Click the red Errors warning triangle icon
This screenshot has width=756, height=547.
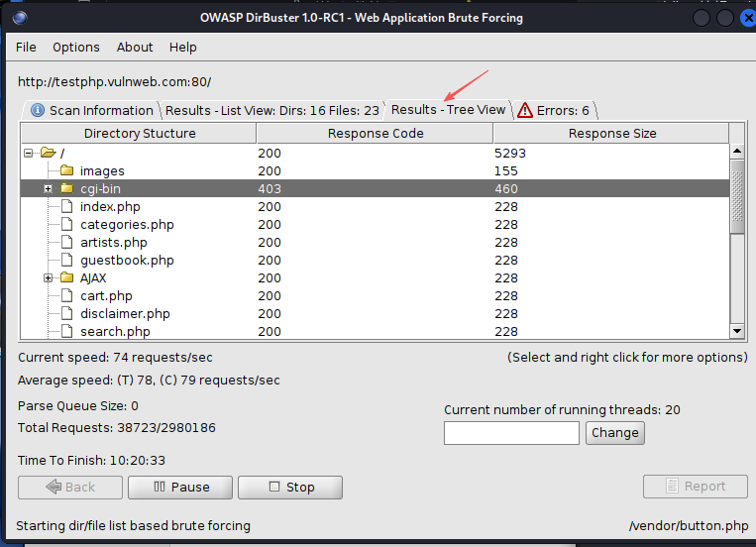coord(525,110)
